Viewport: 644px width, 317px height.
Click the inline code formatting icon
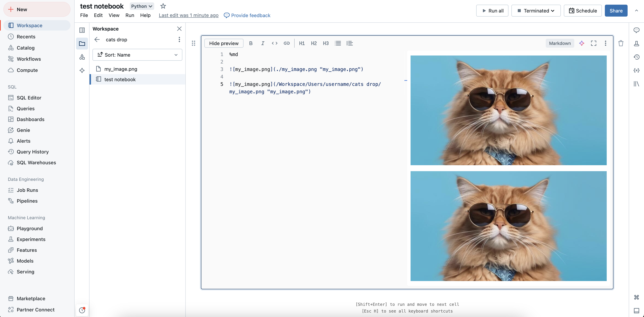274,43
